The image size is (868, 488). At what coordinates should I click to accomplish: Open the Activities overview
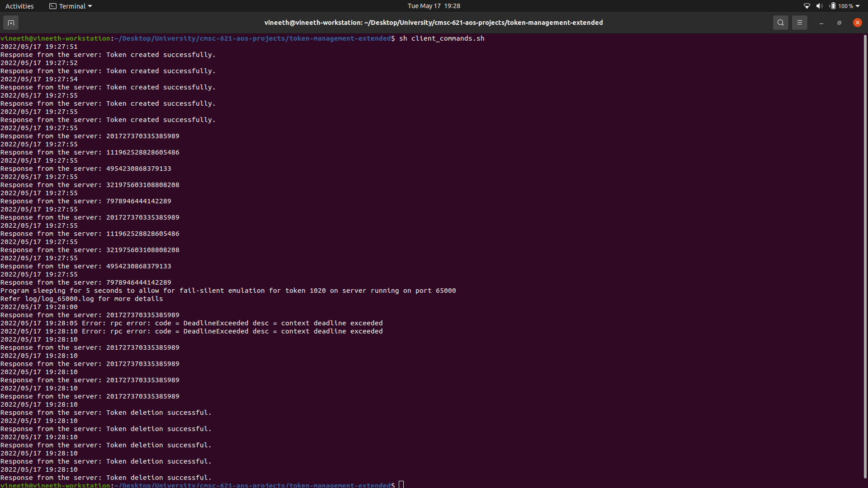click(19, 6)
